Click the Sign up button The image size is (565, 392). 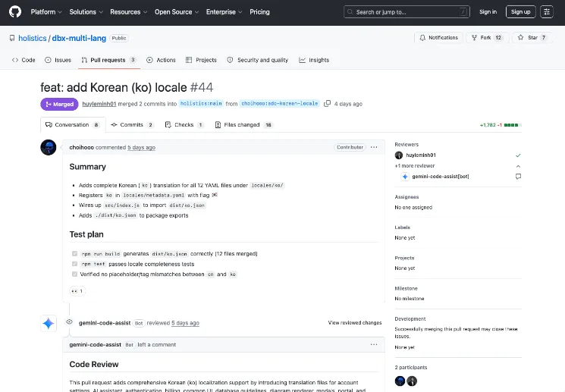521,12
